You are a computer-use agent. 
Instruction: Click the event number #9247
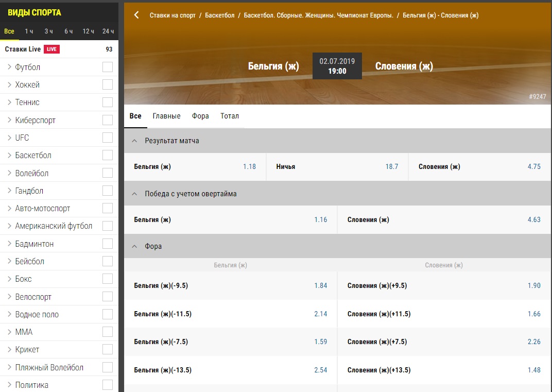(537, 96)
